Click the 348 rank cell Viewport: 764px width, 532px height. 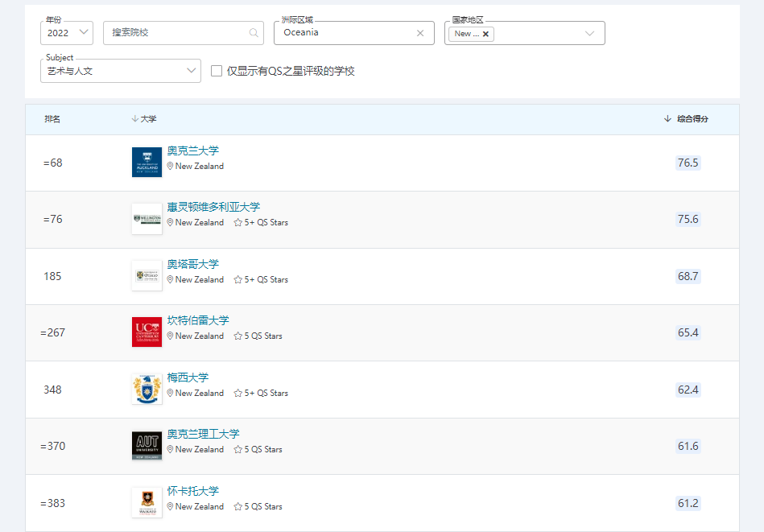52,390
